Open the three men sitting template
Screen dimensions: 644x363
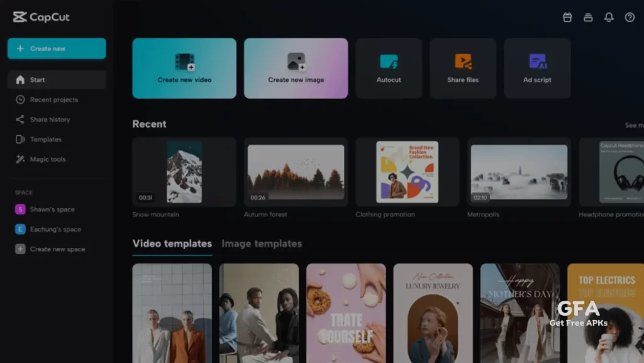(x=258, y=313)
